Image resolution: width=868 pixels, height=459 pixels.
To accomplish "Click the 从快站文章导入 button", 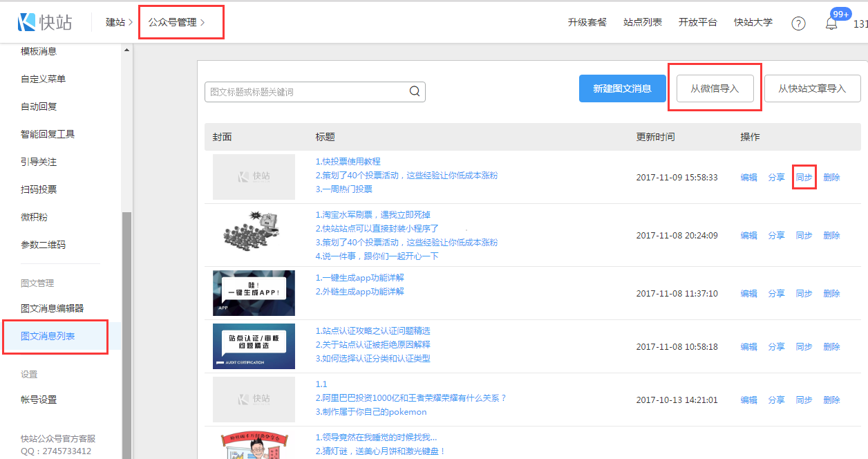I will pos(812,88).
